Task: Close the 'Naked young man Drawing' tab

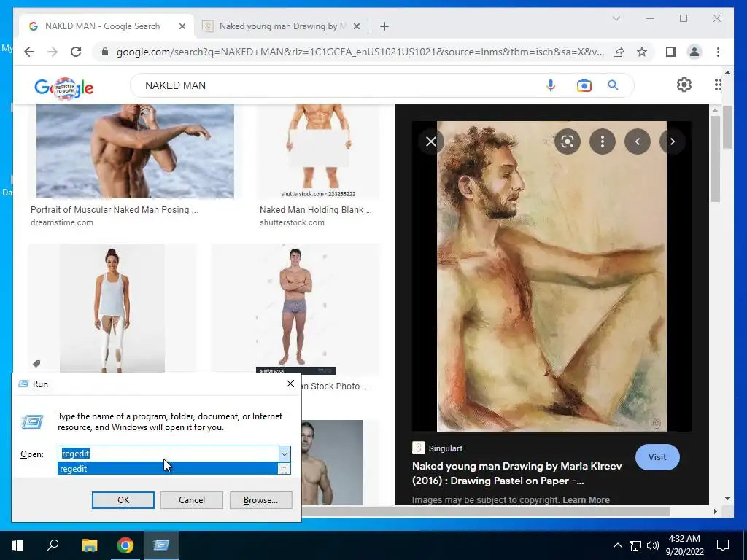Action: click(x=356, y=26)
